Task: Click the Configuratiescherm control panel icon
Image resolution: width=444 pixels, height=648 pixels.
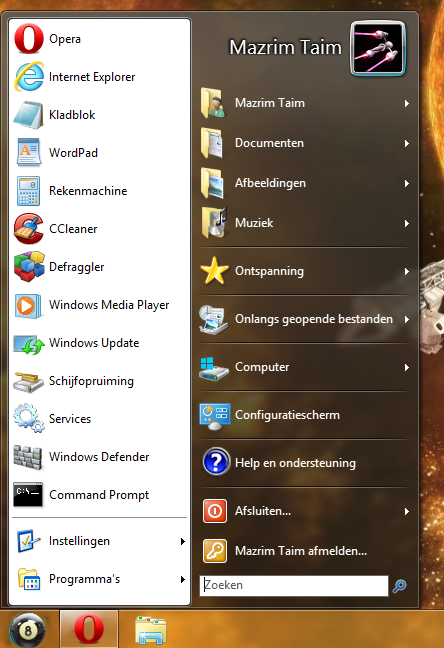Action: tap(215, 416)
